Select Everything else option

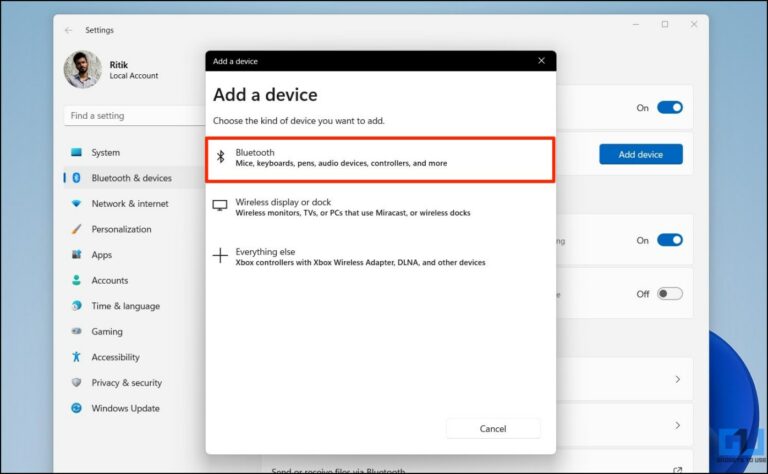tap(380, 257)
